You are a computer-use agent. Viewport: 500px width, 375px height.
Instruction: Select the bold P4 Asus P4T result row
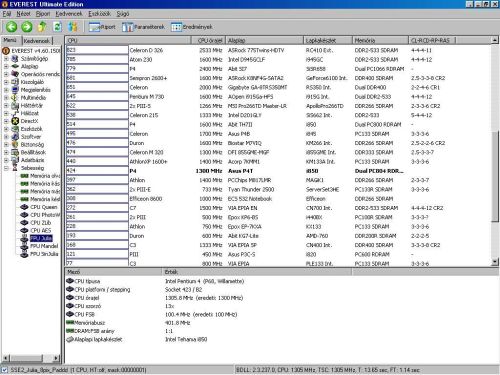278,171
